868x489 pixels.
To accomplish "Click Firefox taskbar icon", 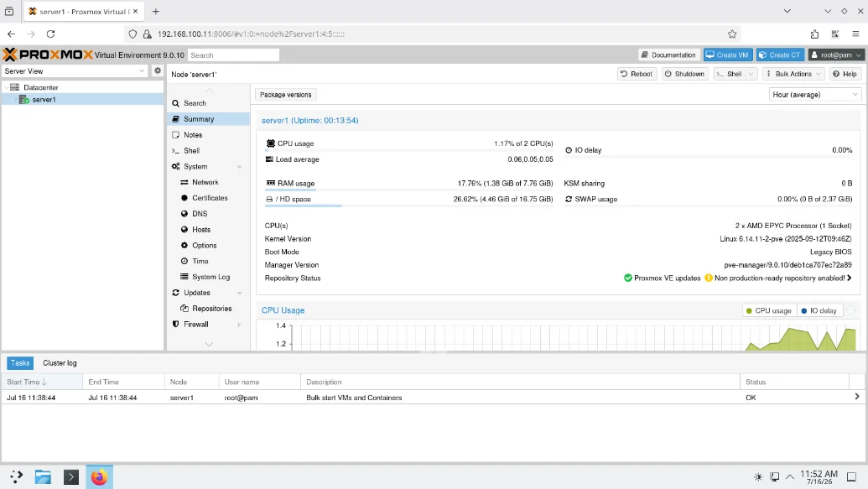I will 99,476.
